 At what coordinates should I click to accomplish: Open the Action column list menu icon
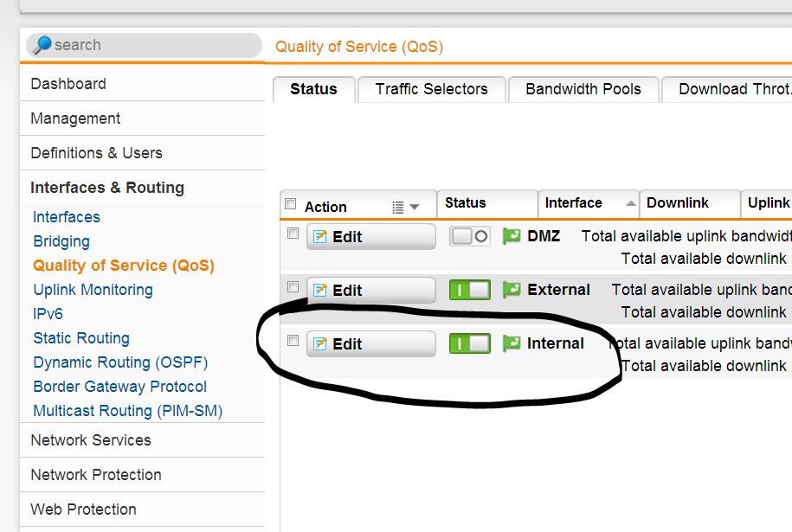(x=405, y=207)
